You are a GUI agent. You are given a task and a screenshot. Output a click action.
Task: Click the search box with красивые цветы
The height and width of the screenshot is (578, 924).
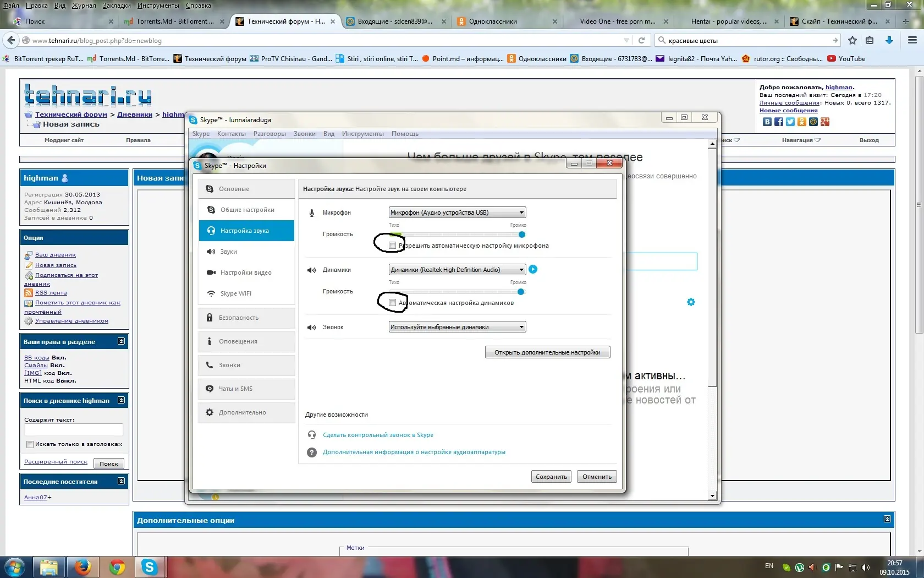(748, 41)
